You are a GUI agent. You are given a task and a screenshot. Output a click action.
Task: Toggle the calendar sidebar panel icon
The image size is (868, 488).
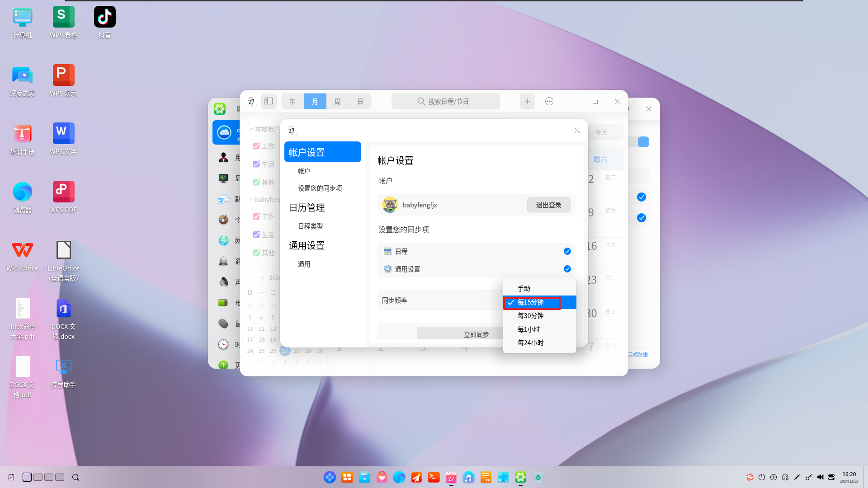269,101
